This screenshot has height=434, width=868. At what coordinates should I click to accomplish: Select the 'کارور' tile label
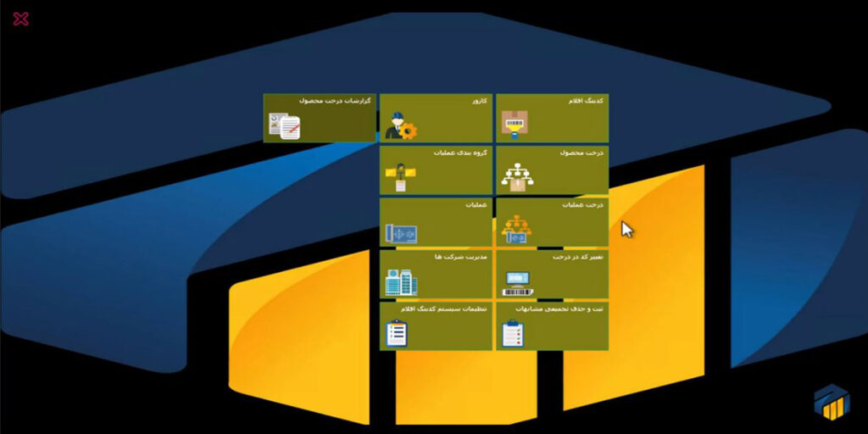[x=480, y=101]
